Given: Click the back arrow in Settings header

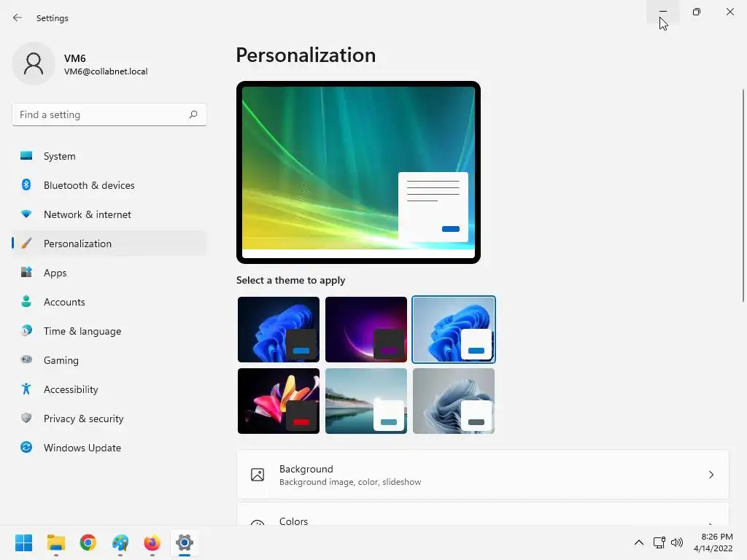Looking at the screenshot, I should [x=18, y=17].
